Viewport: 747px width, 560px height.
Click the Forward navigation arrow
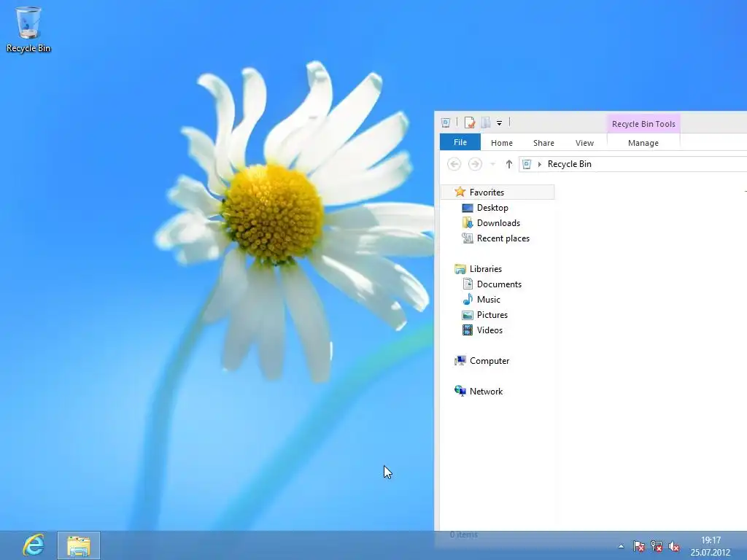(x=475, y=164)
